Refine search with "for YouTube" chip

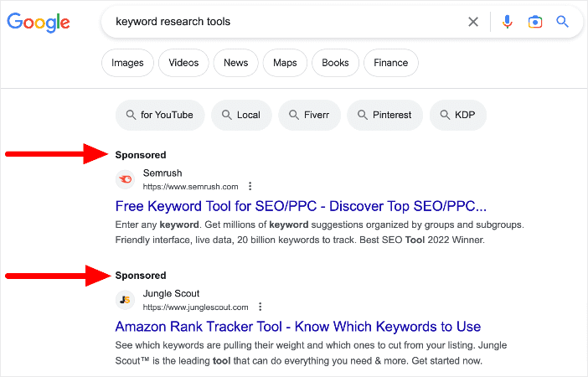[x=159, y=115]
